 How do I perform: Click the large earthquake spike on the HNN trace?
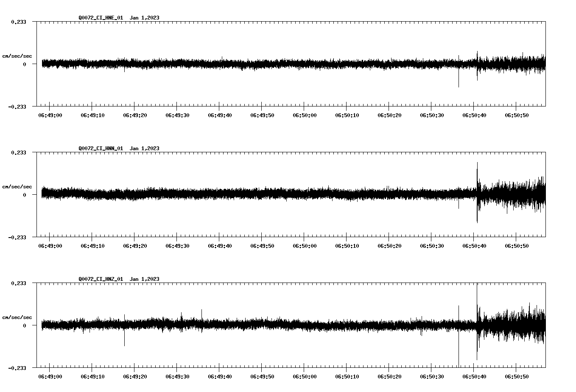(478, 191)
